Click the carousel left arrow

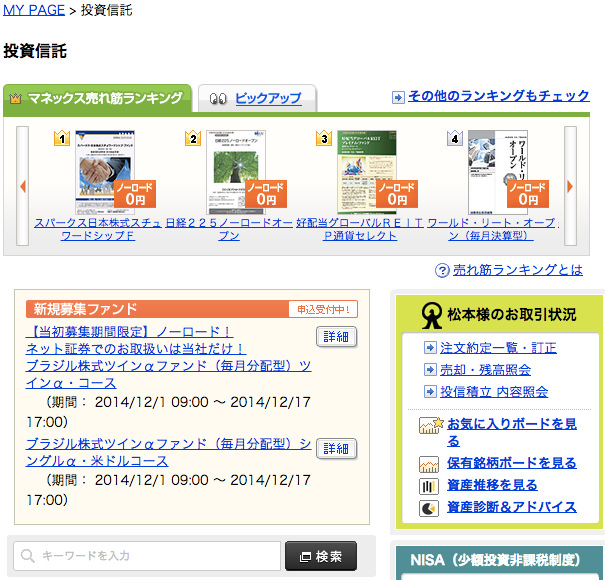pyautogui.click(x=22, y=186)
